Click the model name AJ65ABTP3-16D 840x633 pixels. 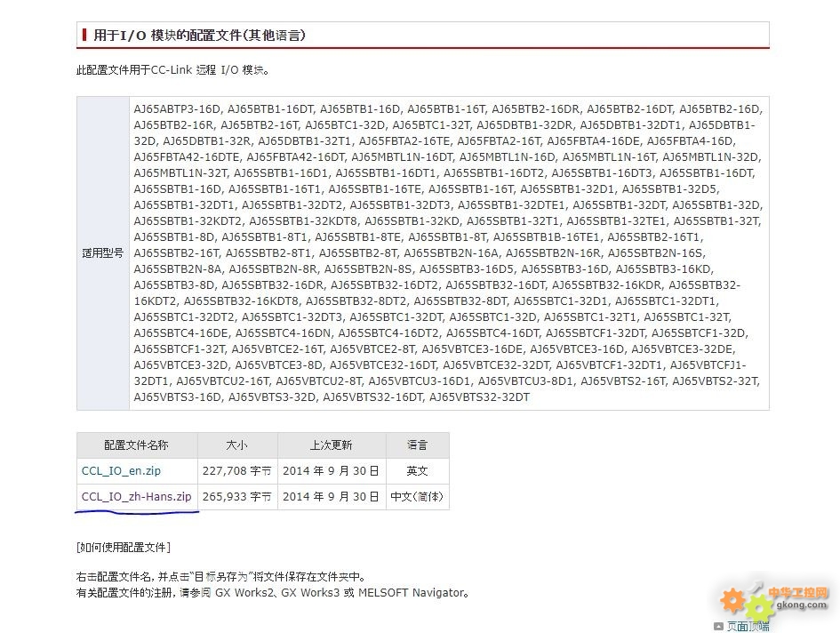pos(177,109)
